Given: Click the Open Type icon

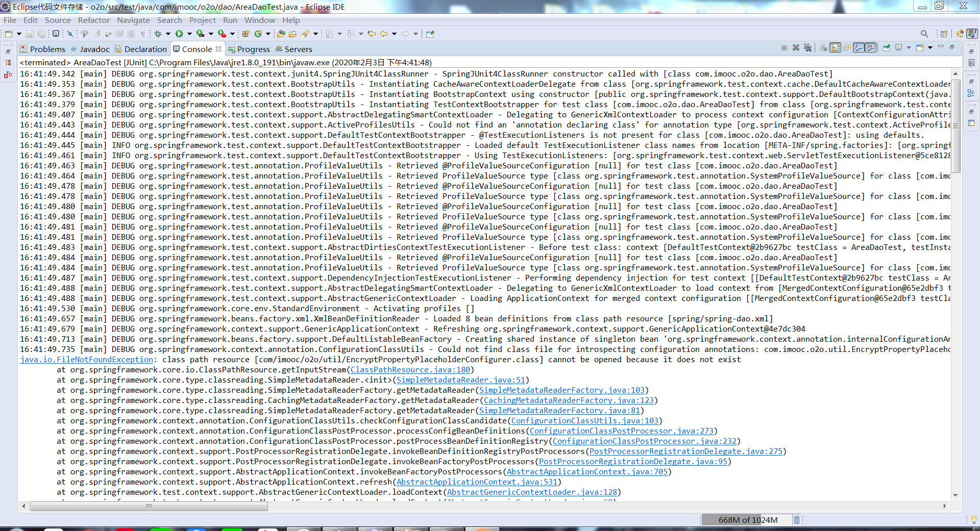Looking at the screenshot, I should (281, 34).
